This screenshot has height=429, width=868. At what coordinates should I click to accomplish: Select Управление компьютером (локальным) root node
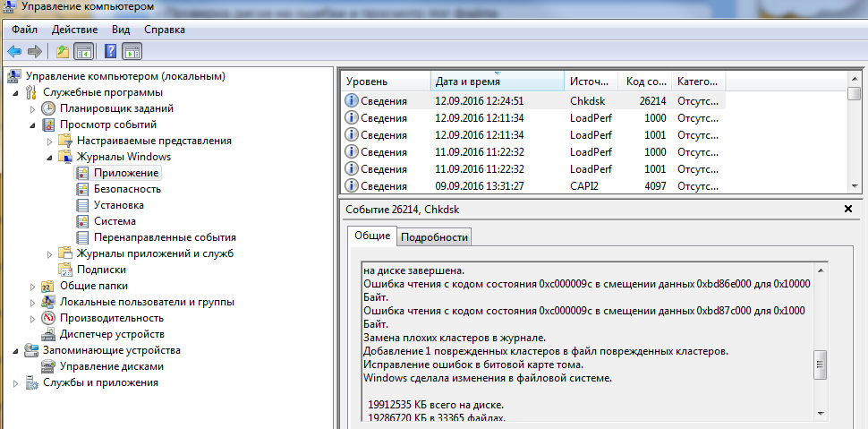pyautogui.click(x=125, y=76)
